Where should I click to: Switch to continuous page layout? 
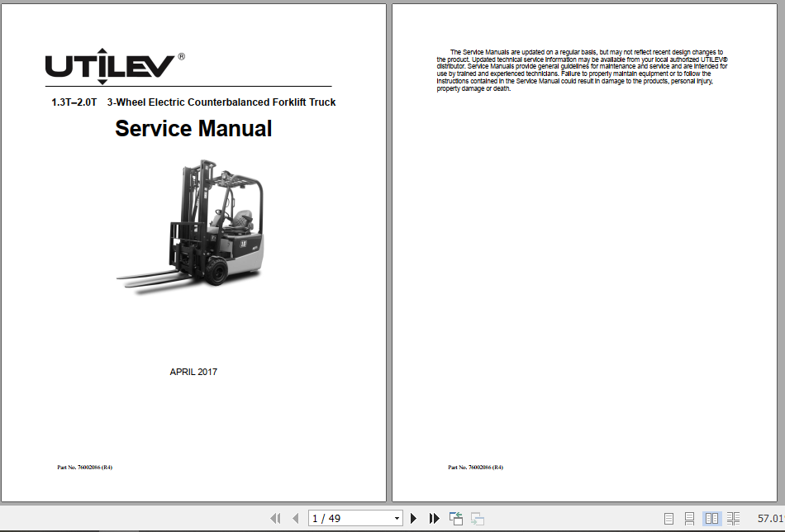coord(689,519)
